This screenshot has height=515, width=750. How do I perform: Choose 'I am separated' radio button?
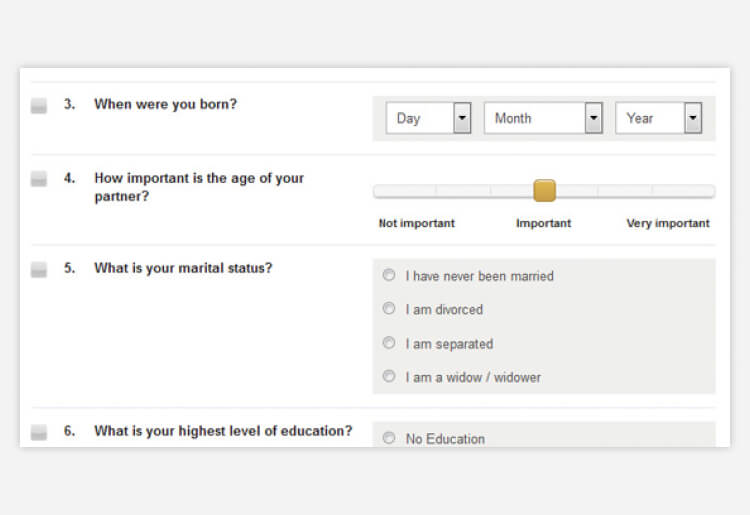[389, 343]
